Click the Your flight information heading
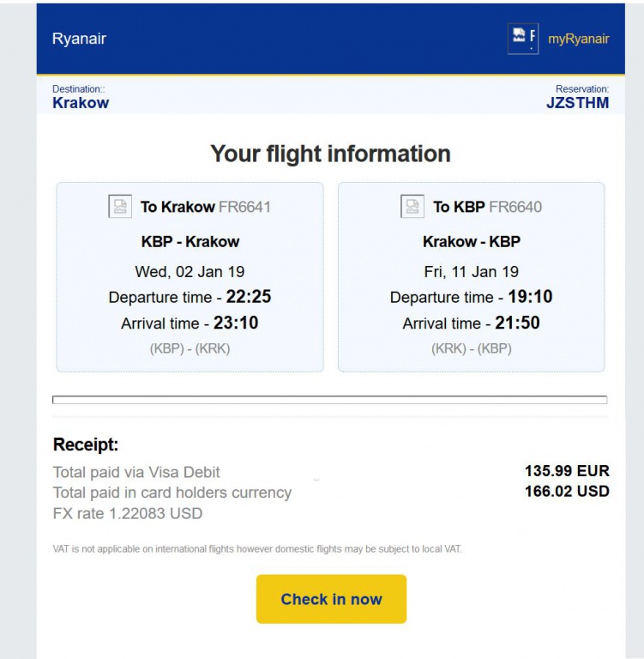 tap(331, 154)
